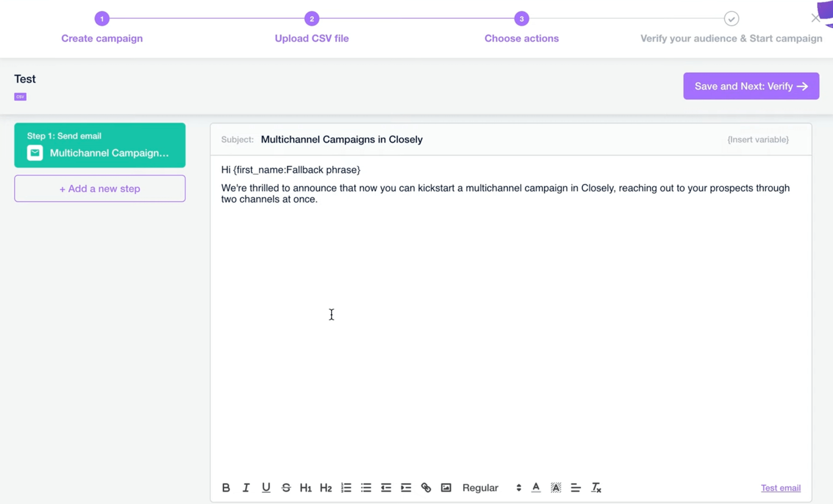Image resolution: width=833 pixels, height=504 pixels.
Task: Toggle bold formatting in the email editor
Action: (226, 487)
